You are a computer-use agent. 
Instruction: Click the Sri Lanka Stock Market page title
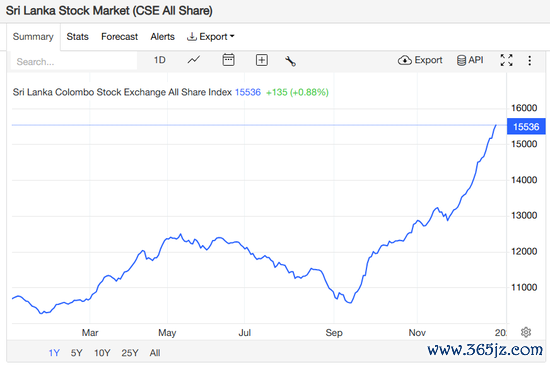[109, 11]
